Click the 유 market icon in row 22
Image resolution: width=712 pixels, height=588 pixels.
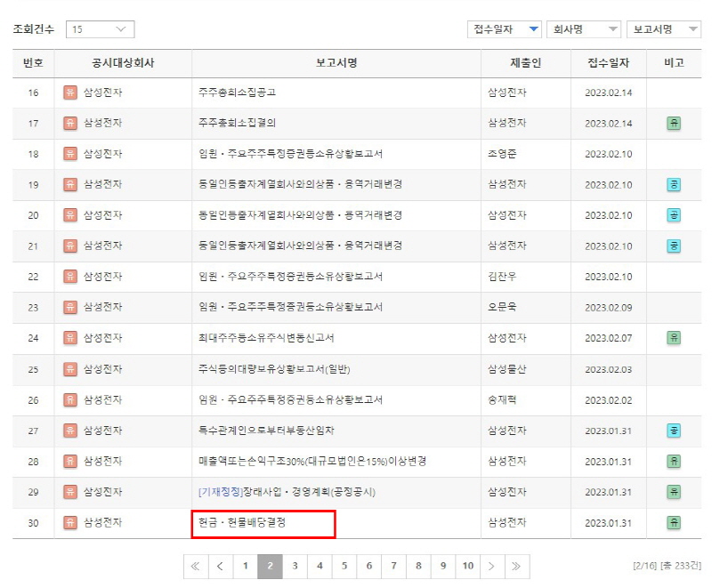(x=70, y=277)
